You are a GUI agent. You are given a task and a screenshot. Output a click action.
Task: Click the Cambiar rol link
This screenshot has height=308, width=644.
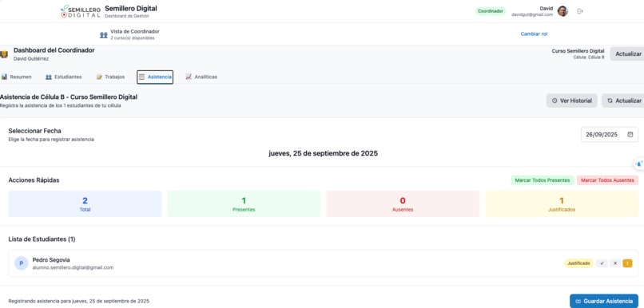pyautogui.click(x=534, y=34)
